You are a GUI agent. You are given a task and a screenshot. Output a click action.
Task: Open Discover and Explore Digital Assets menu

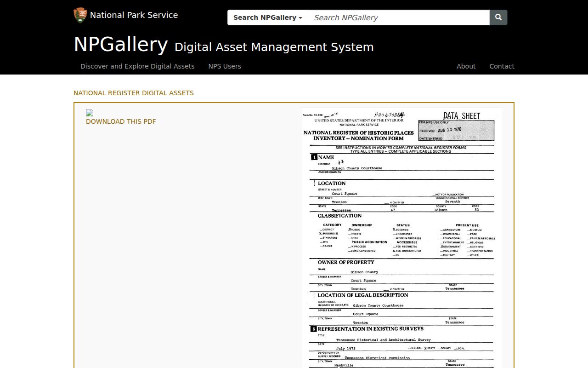coord(137,66)
